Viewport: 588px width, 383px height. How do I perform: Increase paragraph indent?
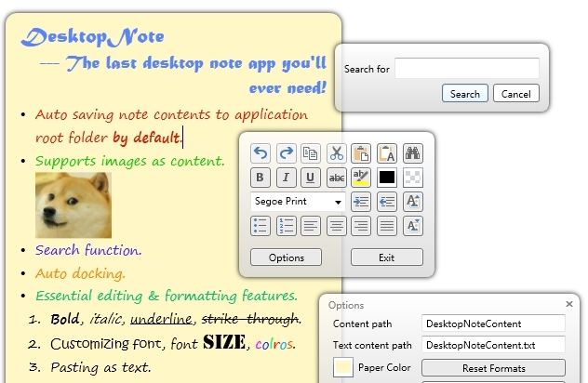point(361,202)
